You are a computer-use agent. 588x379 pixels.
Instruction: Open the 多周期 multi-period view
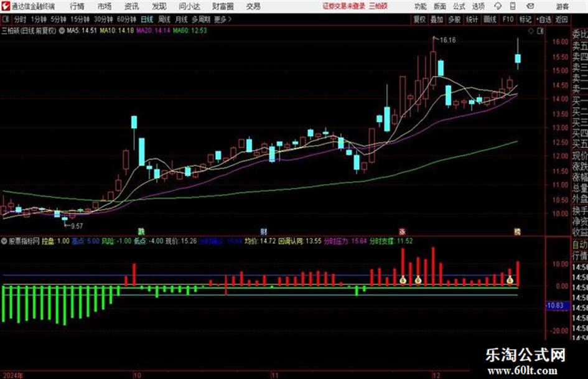coord(201,19)
